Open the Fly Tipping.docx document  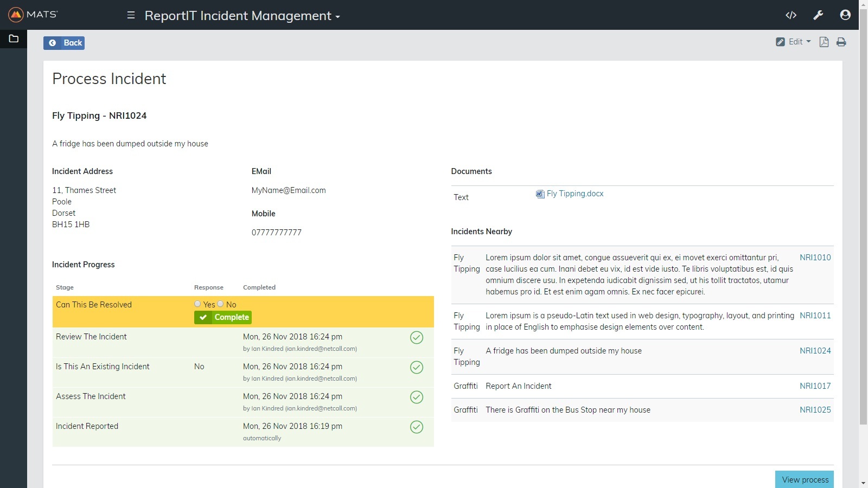click(x=575, y=194)
